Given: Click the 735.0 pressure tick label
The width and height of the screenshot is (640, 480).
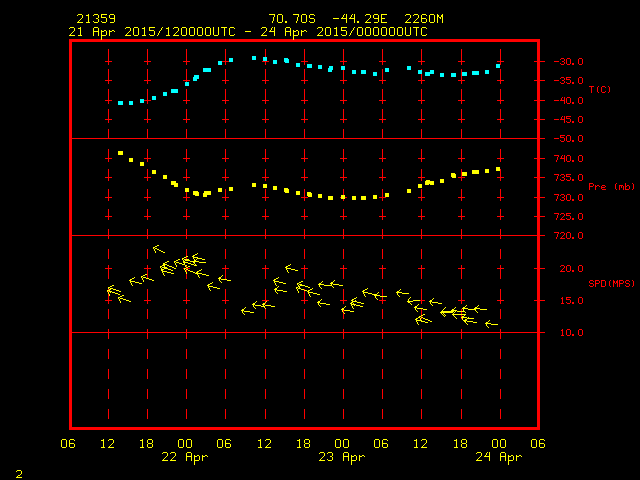Looking at the screenshot, I should click(x=571, y=178).
